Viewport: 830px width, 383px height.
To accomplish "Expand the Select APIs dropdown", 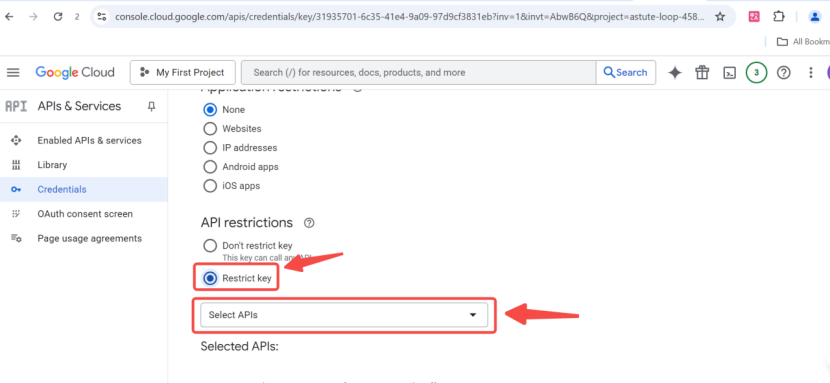I will click(344, 315).
